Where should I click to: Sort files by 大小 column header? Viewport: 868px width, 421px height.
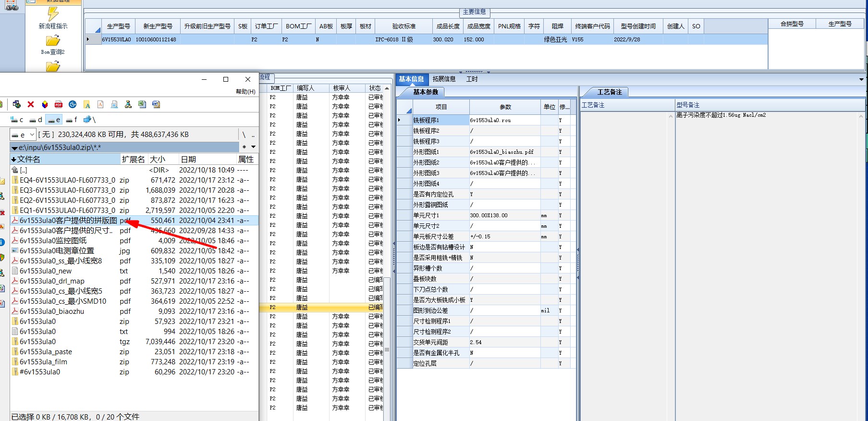coord(163,159)
